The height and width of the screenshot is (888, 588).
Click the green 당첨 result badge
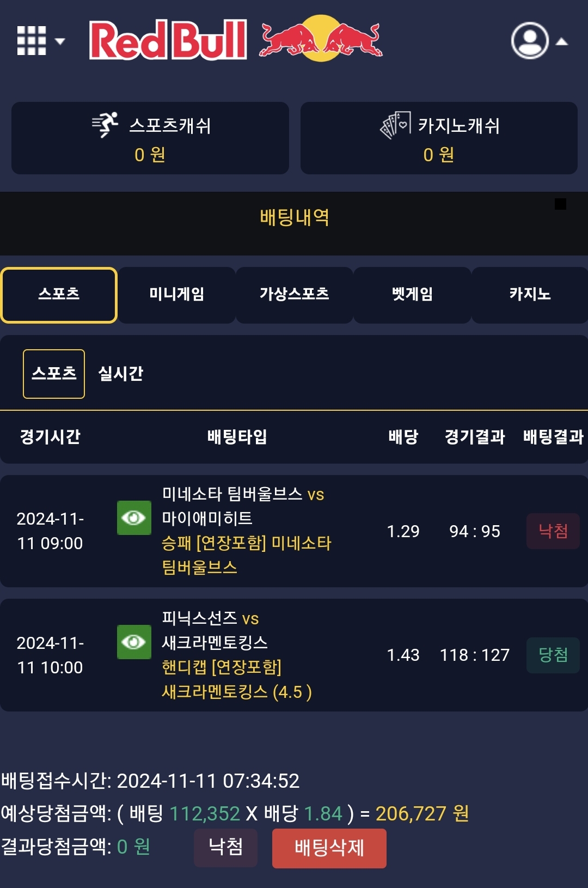tap(553, 654)
